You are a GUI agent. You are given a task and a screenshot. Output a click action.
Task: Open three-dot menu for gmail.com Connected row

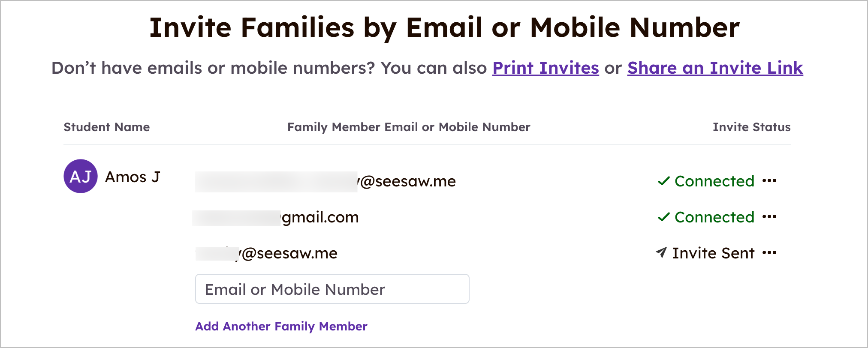click(x=769, y=217)
